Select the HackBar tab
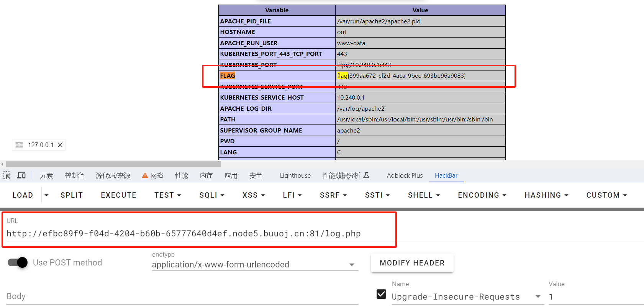644x308 pixels. click(446, 175)
